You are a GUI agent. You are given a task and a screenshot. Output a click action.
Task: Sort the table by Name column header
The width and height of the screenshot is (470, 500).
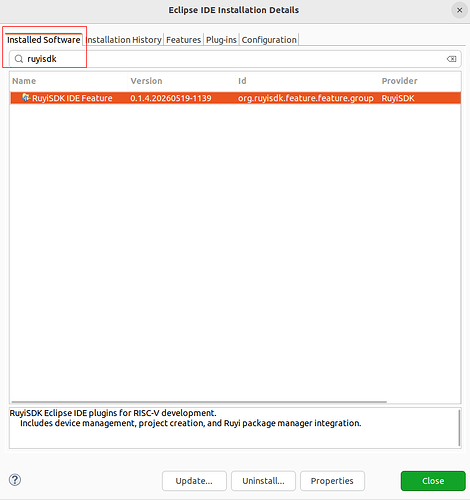(x=69, y=81)
